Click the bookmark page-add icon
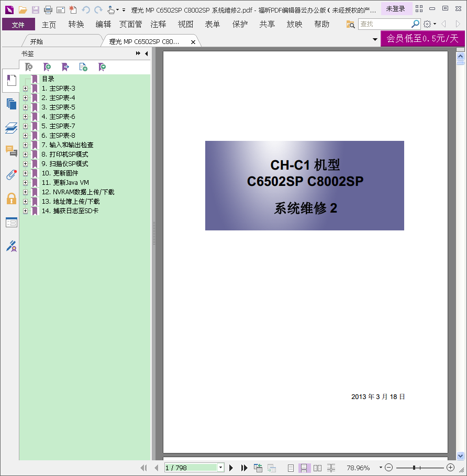This screenshot has width=467, height=476. [x=83, y=67]
